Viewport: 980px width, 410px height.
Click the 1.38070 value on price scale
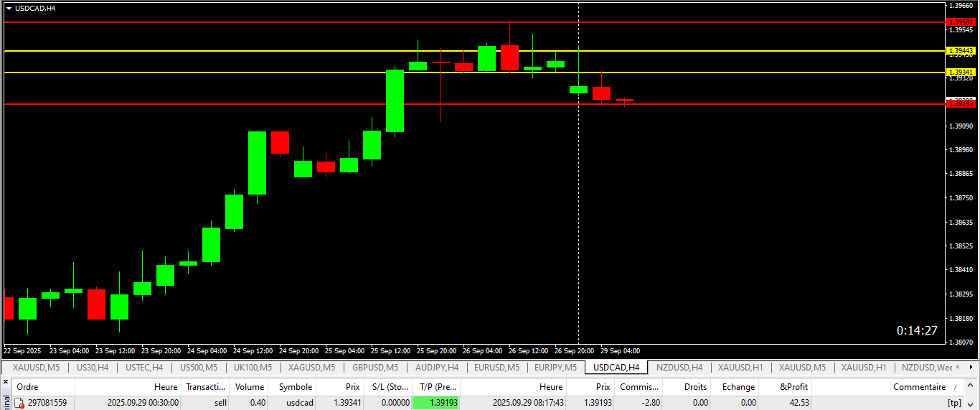961,343
